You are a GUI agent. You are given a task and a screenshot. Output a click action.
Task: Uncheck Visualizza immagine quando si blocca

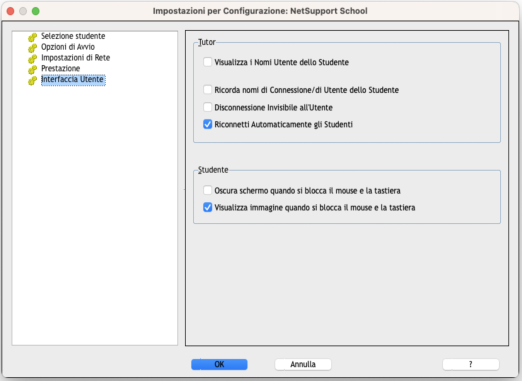click(x=207, y=207)
